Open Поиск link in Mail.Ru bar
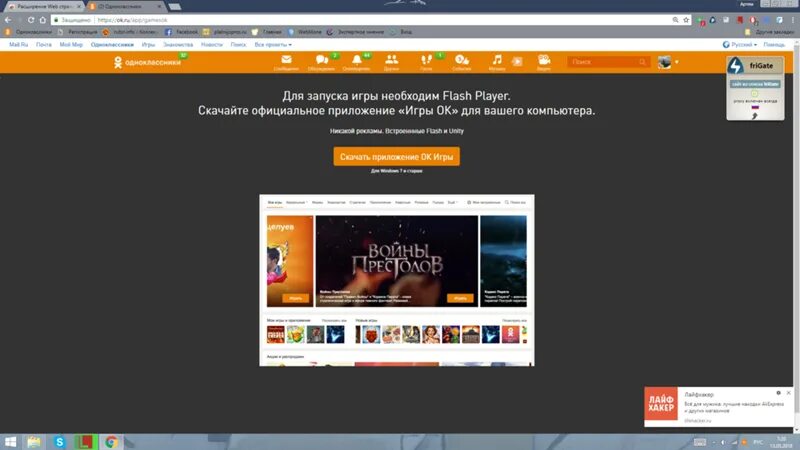The width and height of the screenshot is (800, 450). (238, 45)
